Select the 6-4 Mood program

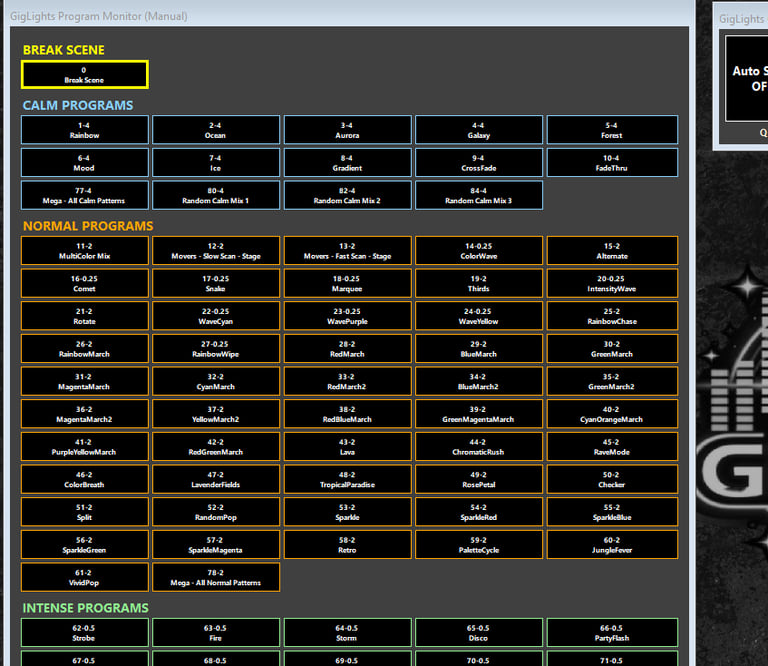(85, 163)
